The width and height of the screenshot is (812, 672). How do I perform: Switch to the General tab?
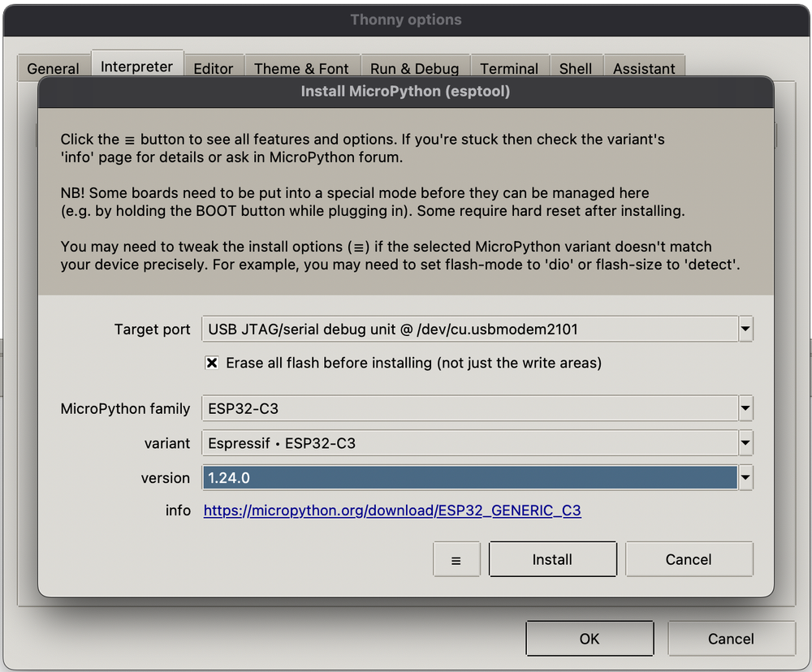(54, 69)
